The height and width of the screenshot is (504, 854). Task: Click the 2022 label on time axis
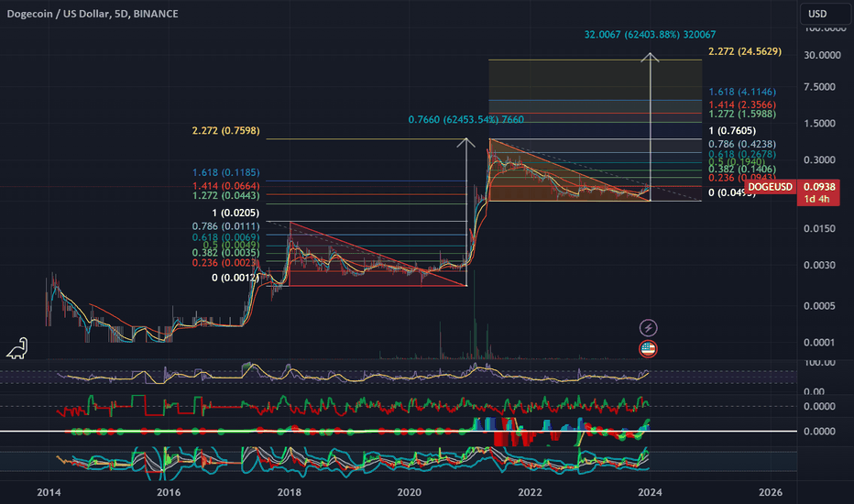(x=530, y=493)
